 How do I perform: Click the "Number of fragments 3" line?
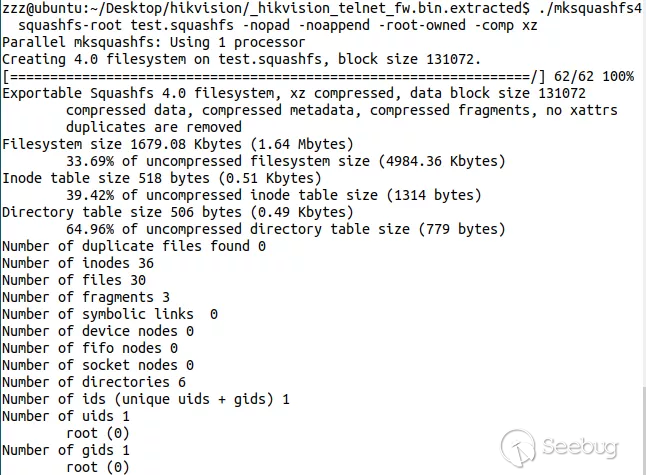(x=86, y=297)
